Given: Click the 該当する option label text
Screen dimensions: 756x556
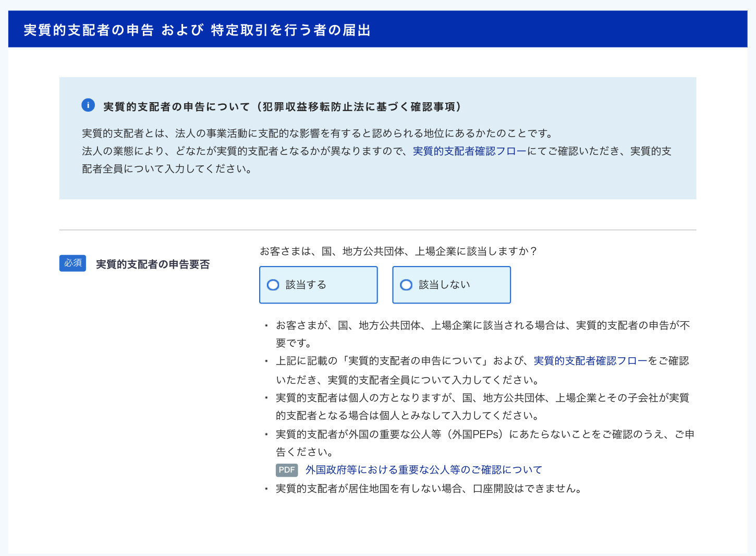Looking at the screenshot, I should [306, 285].
